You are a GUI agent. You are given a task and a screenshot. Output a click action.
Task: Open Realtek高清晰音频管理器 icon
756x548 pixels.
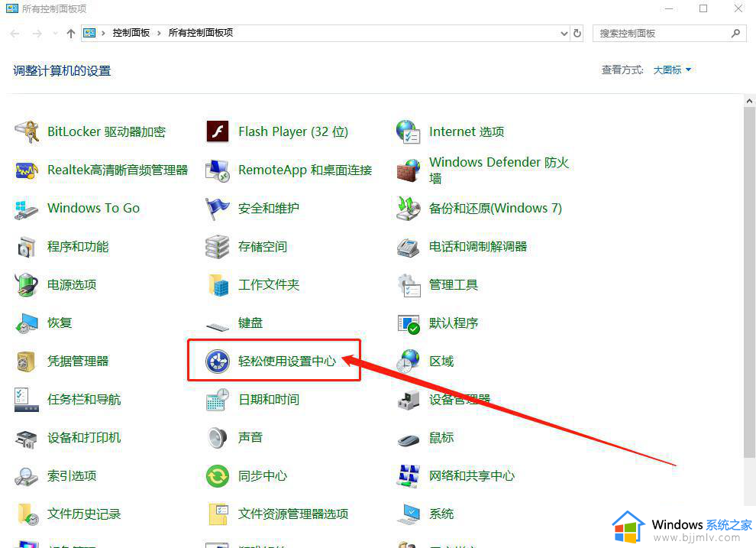point(27,170)
